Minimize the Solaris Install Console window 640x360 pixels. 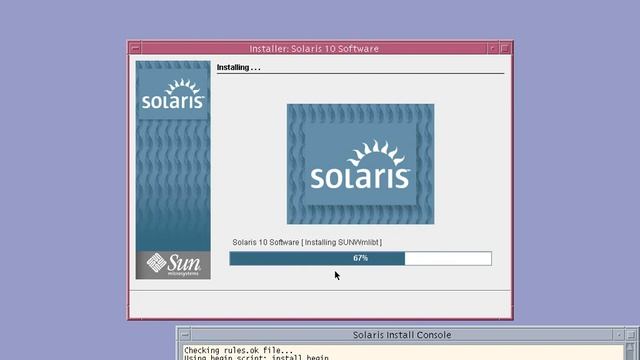pos(619,335)
